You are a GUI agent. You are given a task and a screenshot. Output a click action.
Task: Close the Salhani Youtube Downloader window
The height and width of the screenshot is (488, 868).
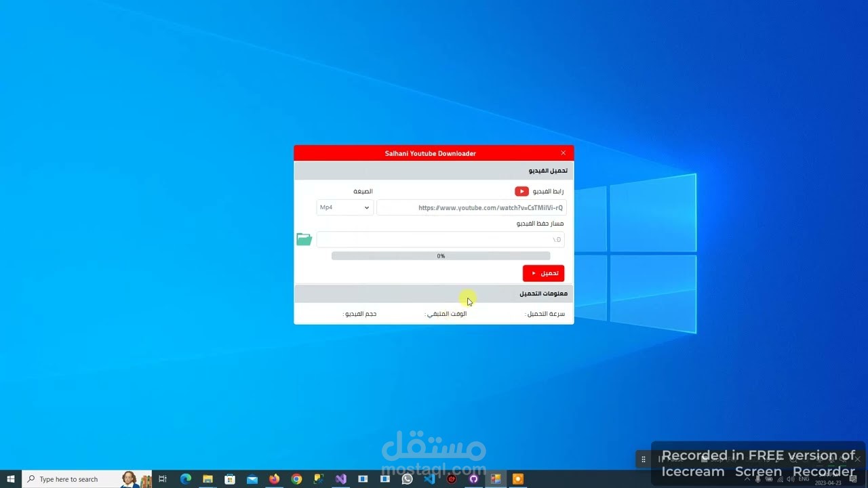click(x=563, y=153)
